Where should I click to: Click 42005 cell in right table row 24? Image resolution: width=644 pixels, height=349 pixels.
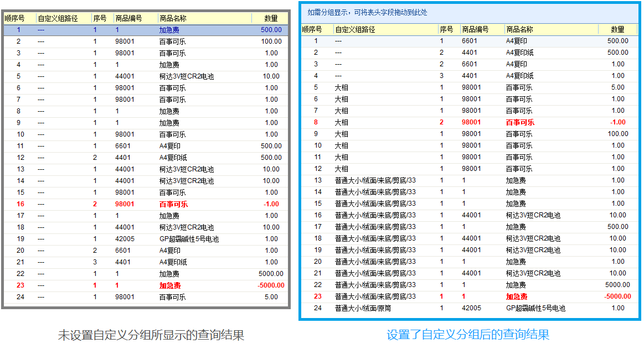471,308
